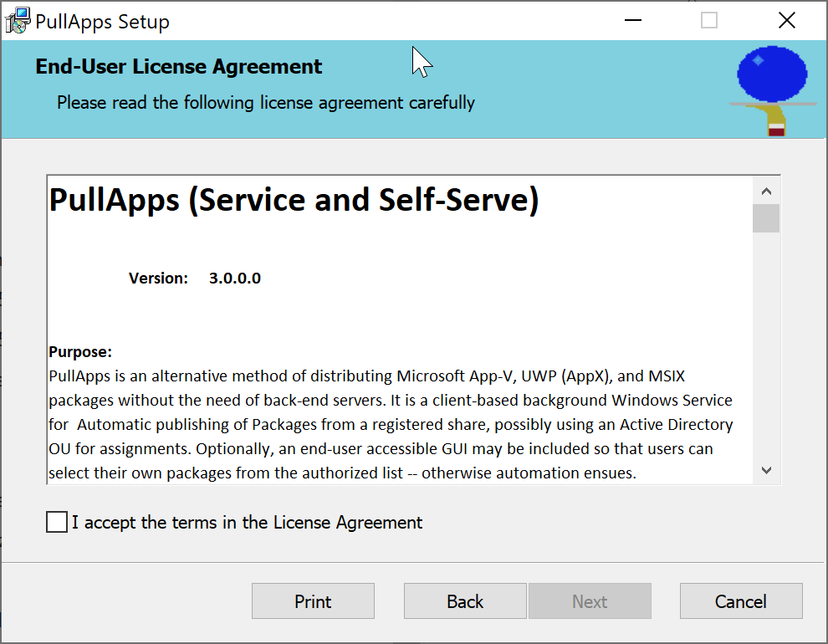Screen dimensions: 828x644
Task: Click the version number 3.0.0.0
Action: coord(235,279)
